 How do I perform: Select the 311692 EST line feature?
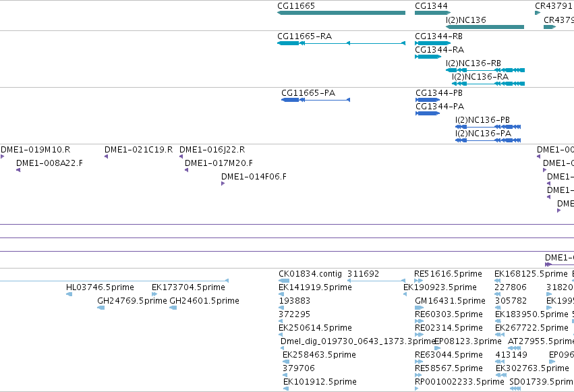376,281
